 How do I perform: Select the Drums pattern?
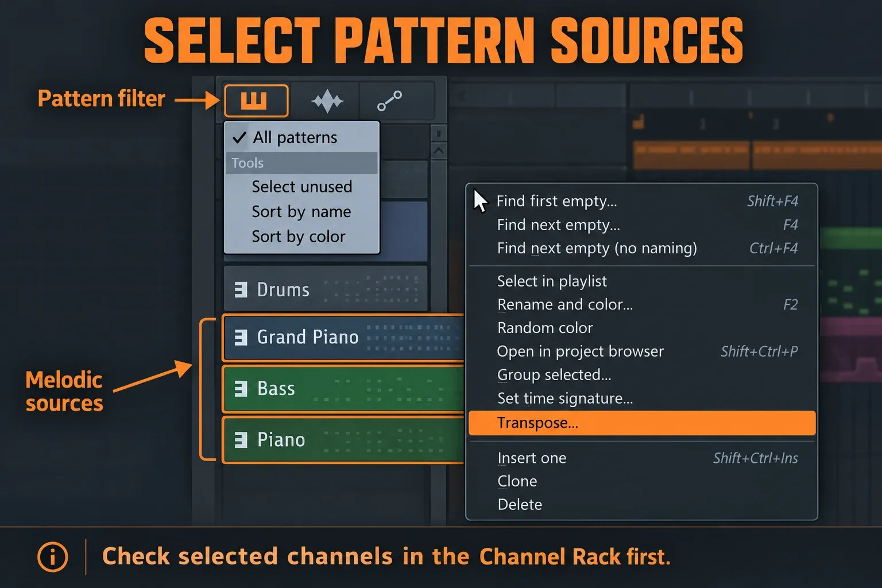[326, 289]
